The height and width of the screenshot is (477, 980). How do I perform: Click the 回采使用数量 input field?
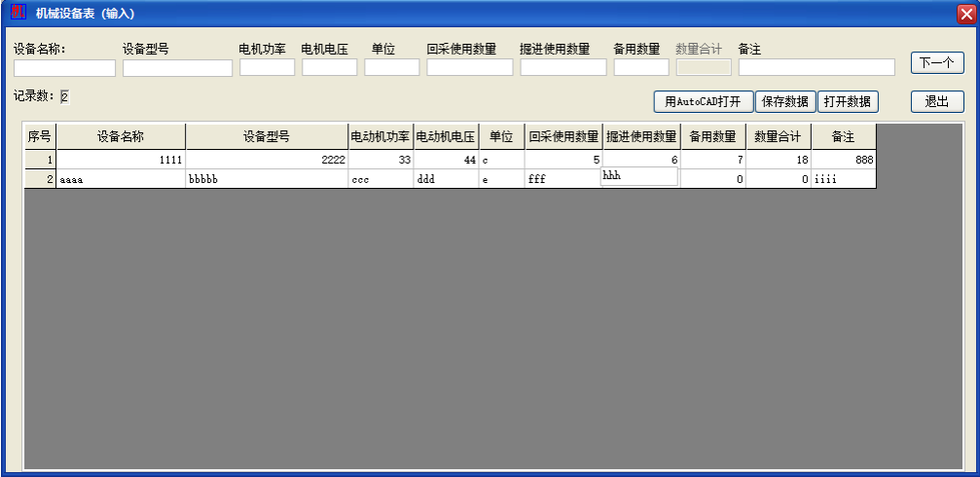(469, 68)
